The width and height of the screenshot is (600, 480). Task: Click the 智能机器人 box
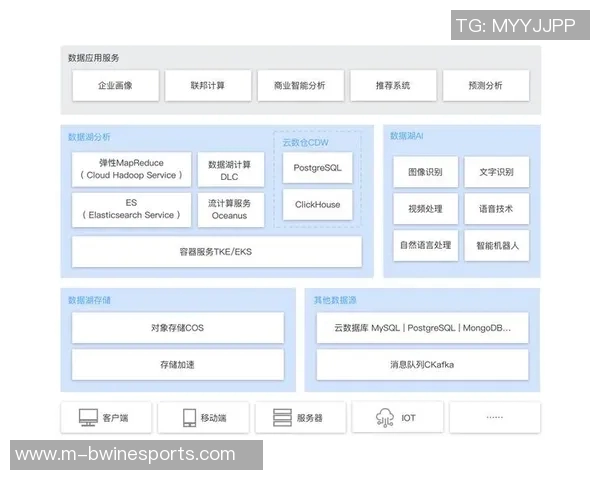[x=497, y=245]
